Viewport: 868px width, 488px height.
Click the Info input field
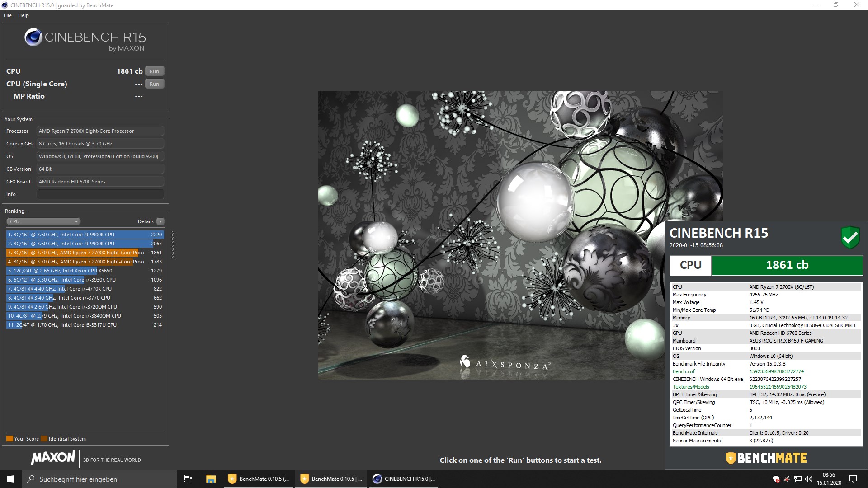(100, 194)
